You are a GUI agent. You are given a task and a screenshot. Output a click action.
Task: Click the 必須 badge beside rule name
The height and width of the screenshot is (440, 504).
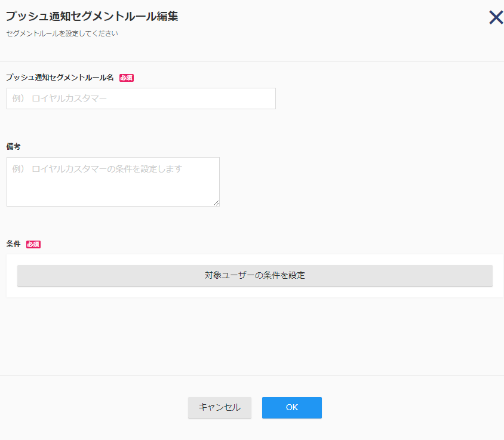127,78
